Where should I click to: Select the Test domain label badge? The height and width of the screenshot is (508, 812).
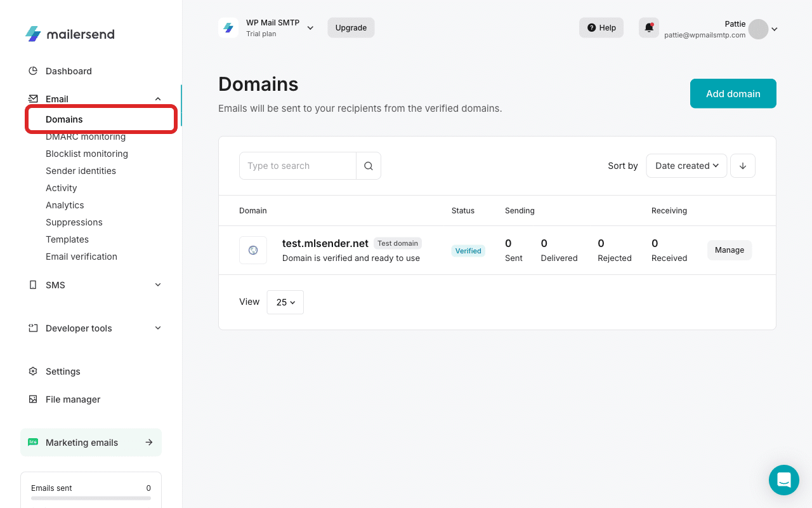pyautogui.click(x=398, y=243)
